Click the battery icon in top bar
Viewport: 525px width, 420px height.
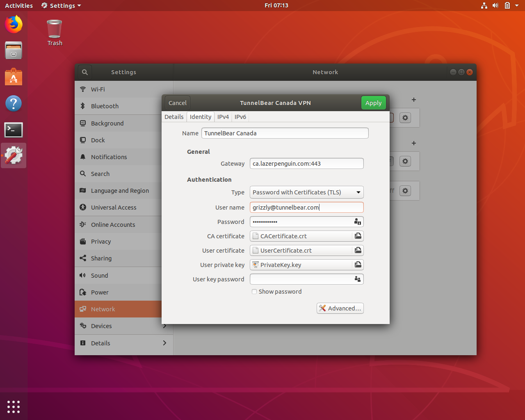(507, 5)
